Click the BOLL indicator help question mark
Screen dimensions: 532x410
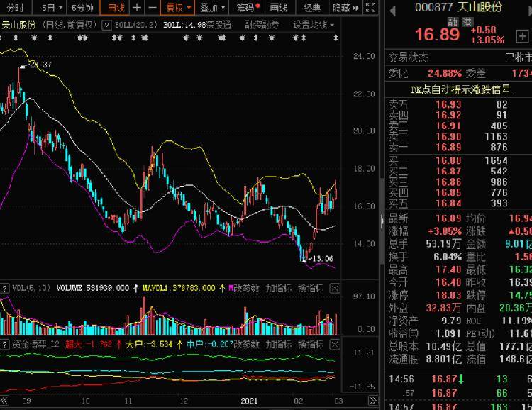pos(106,24)
